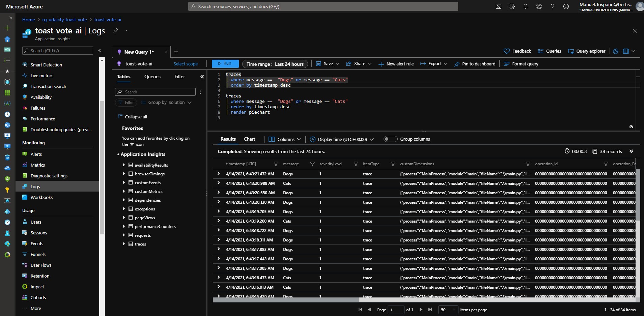Open Query explorer
Screen dimensions: 644x316
coord(587,51)
